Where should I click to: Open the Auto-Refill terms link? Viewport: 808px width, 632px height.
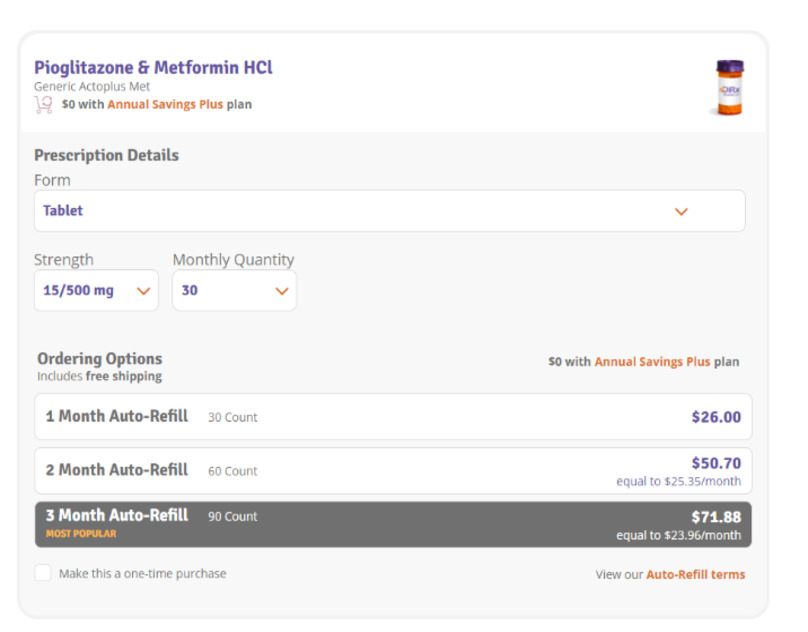point(695,574)
